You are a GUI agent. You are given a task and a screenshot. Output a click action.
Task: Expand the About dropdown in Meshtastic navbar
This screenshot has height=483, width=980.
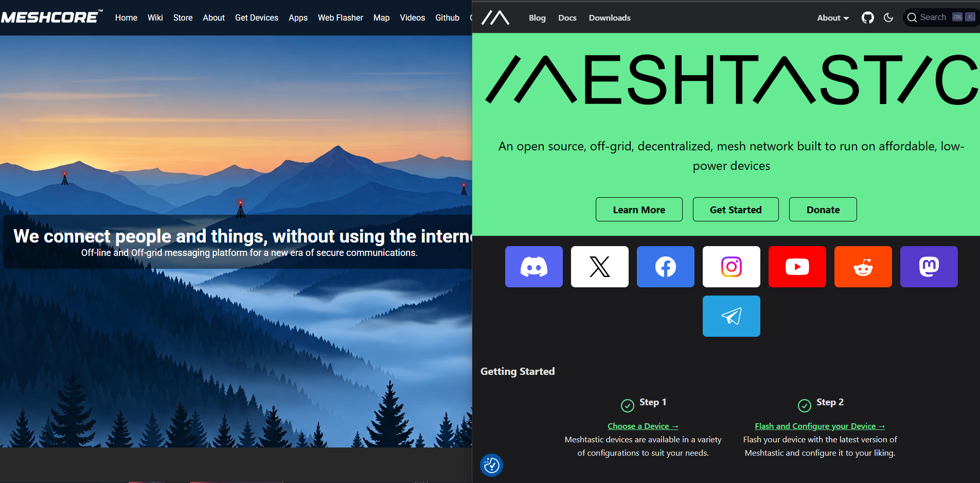point(833,18)
